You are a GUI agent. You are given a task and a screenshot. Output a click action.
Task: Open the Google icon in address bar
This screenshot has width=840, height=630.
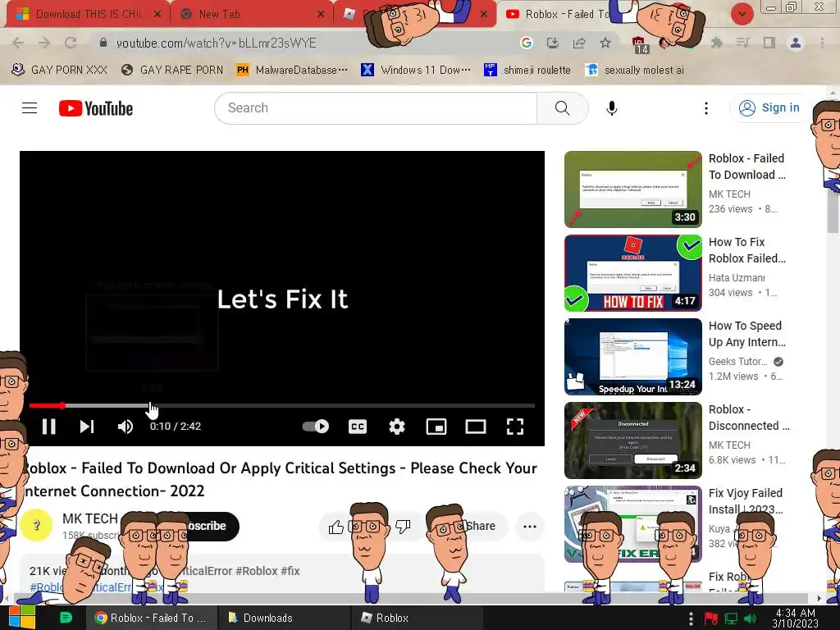point(526,43)
